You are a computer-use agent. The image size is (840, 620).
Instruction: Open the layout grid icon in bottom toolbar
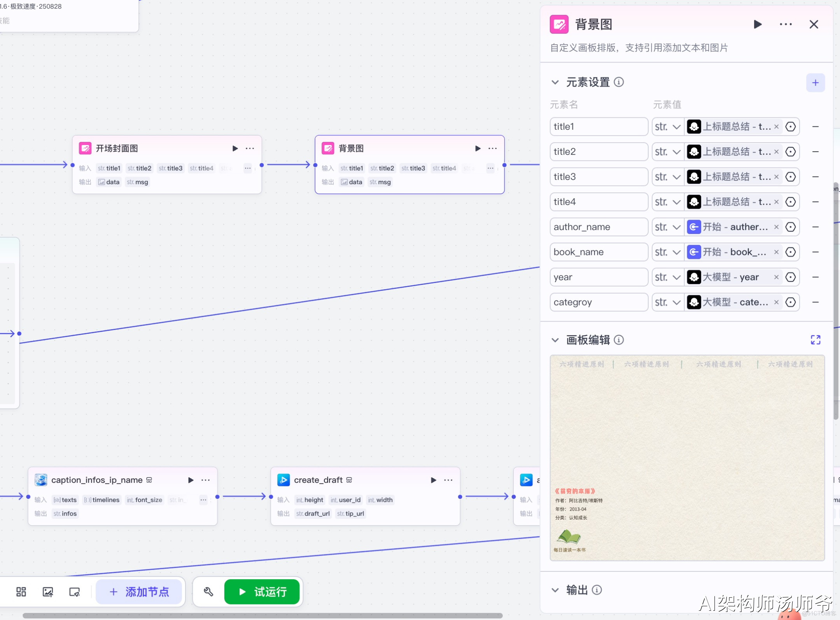tap(21, 592)
